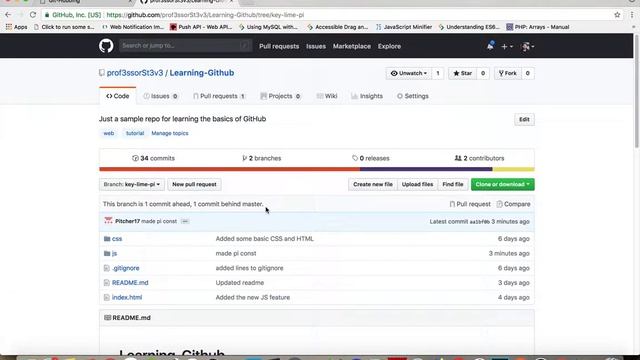This screenshot has width=640, height=360.
Task: Switch to the Insights tab
Action: (x=367, y=96)
